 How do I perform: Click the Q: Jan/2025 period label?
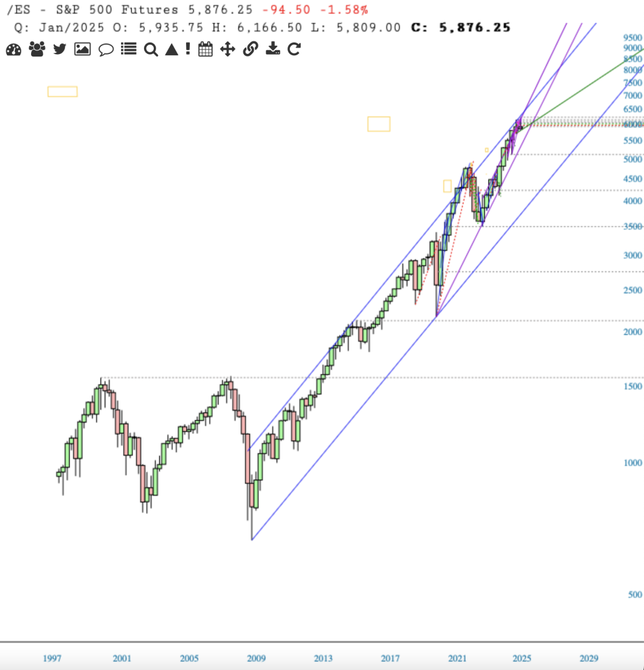(59, 27)
